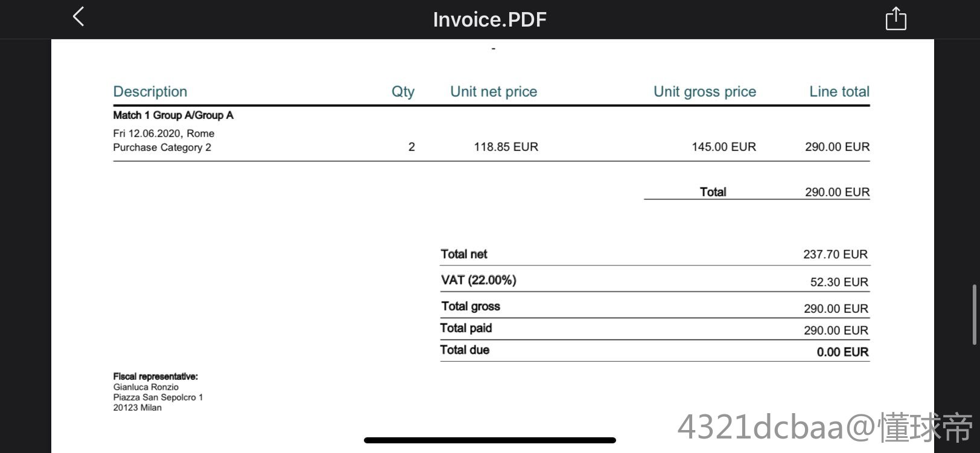Click the Qty column header
980x453 pixels.
click(x=402, y=92)
